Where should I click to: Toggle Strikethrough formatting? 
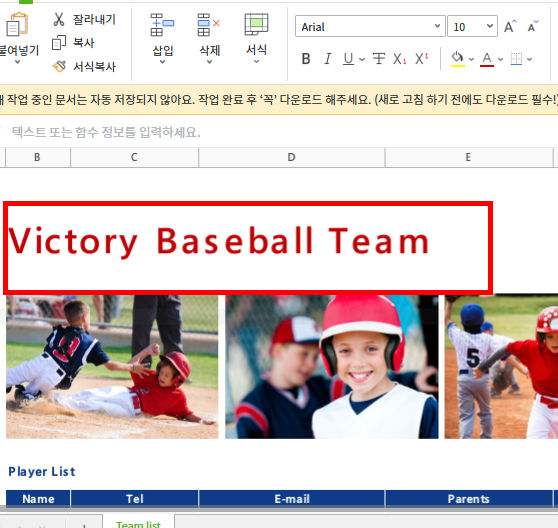click(x=379, y=59)
